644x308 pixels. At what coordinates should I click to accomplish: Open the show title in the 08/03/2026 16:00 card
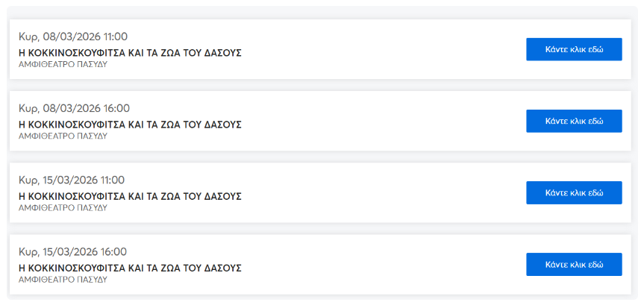(x=129, y=125)
